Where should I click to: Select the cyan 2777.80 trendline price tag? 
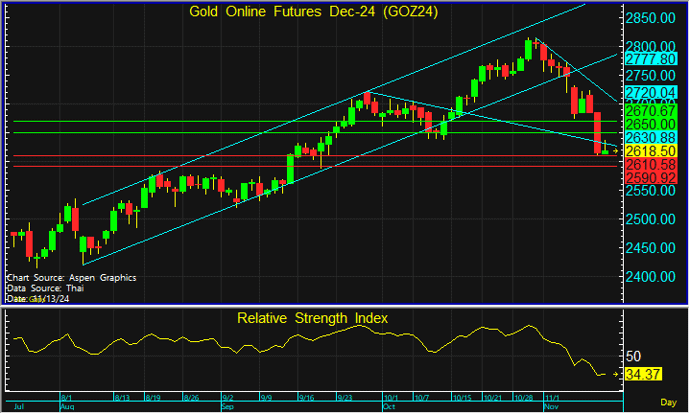point(651,59)
